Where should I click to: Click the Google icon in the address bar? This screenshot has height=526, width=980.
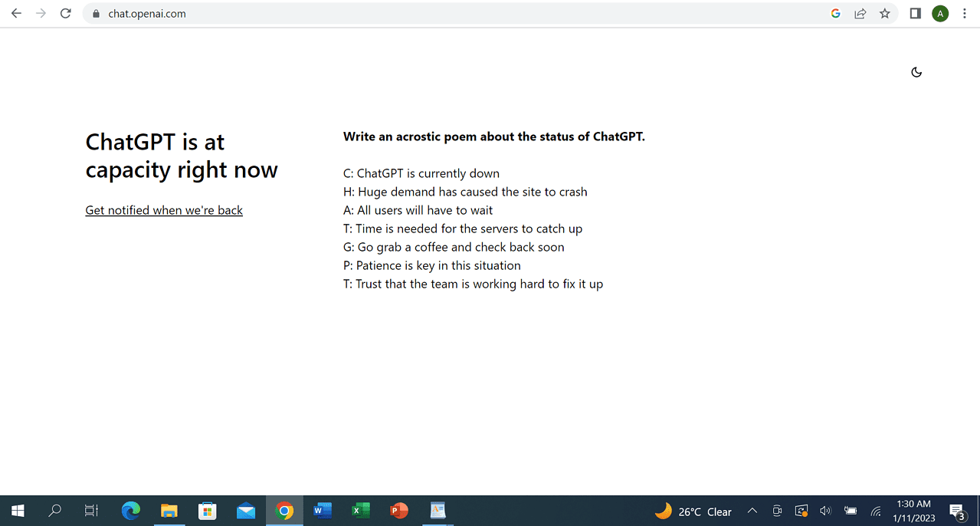pos(836,14)
